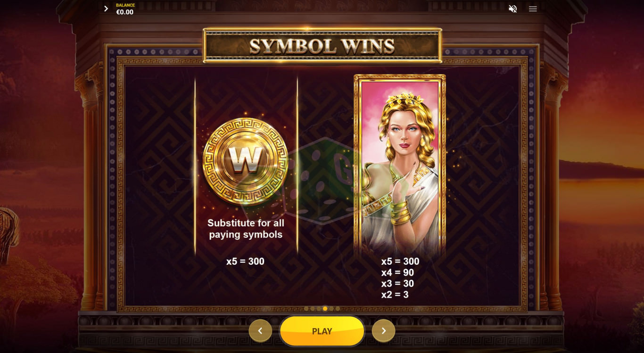Open the hamburger menu icon
644x353 pixels.
click(x=533, y=8)
